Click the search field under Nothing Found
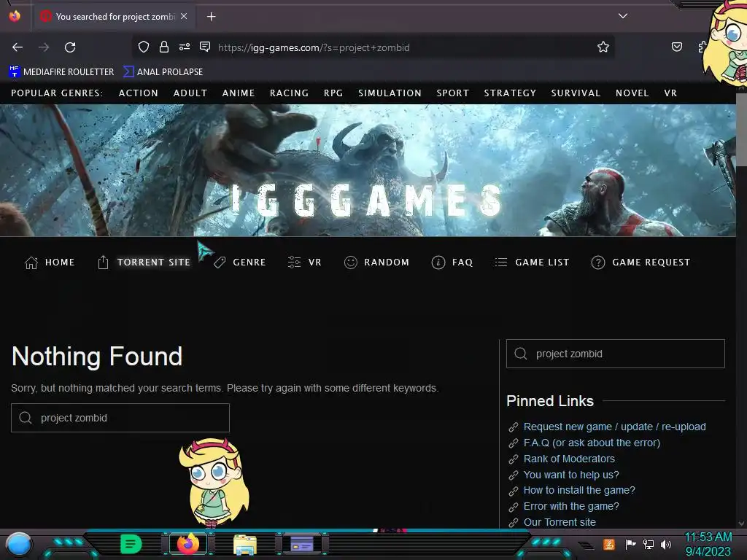Screen dimensions: 747x560 coord(120,418)
